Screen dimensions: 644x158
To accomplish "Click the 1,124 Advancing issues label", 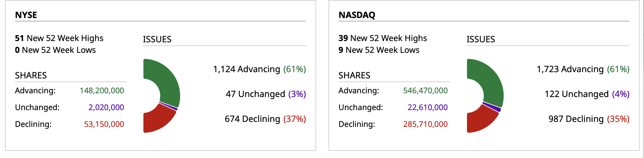I will [x=259, y=69].
